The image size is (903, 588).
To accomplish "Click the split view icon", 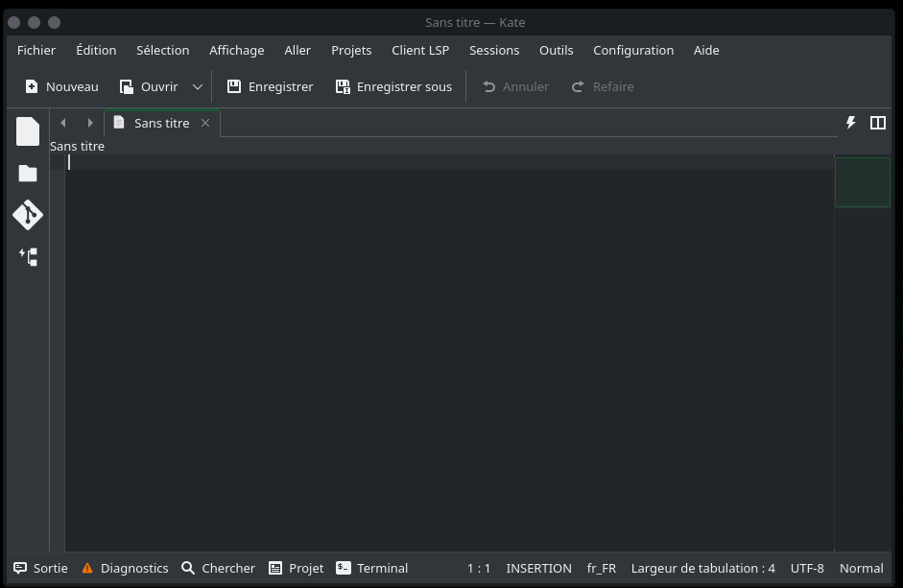I will pos(877,123).
